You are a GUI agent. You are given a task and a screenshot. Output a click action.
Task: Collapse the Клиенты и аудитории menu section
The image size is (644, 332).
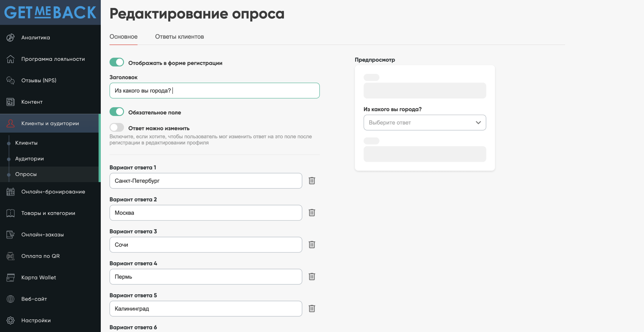coord(50,123)
